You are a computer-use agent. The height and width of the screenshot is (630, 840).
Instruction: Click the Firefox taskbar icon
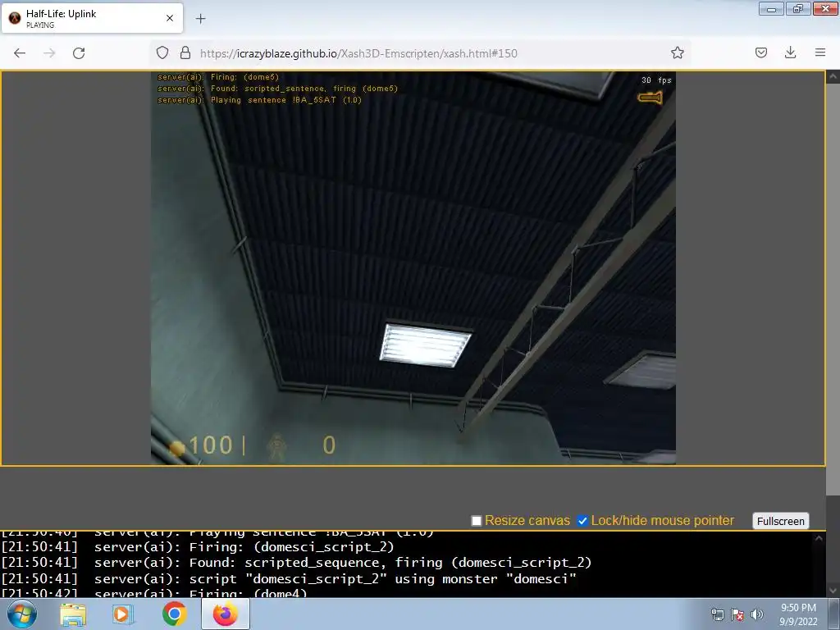pyautogui.click(x=225, y=614)
